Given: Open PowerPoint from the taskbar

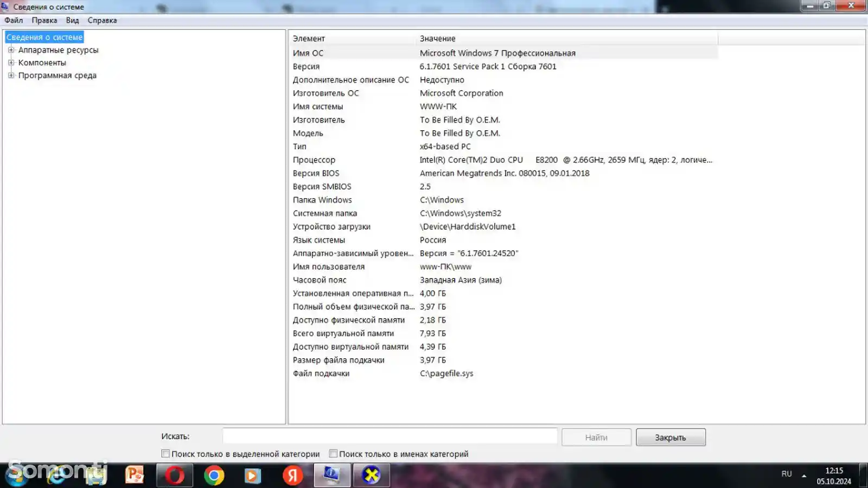Looking at the screenshot, I should pos(135,475).
